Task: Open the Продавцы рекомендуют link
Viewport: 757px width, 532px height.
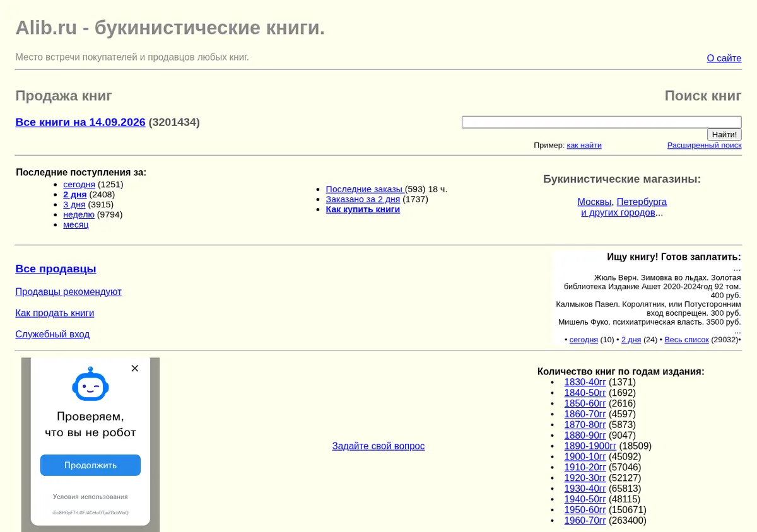Action: click(x=68, y=292)
